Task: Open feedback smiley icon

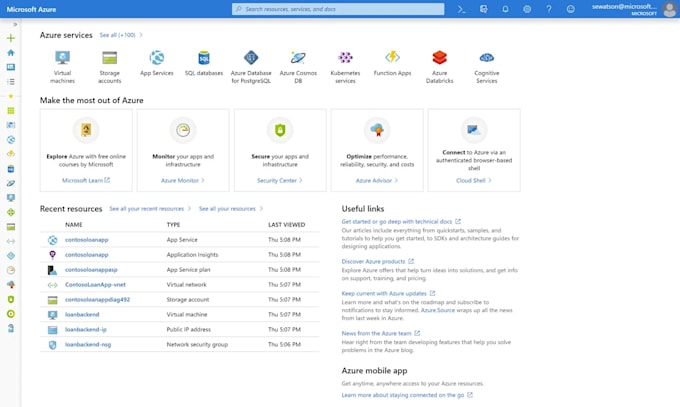Action: click(x=571, y=9)
